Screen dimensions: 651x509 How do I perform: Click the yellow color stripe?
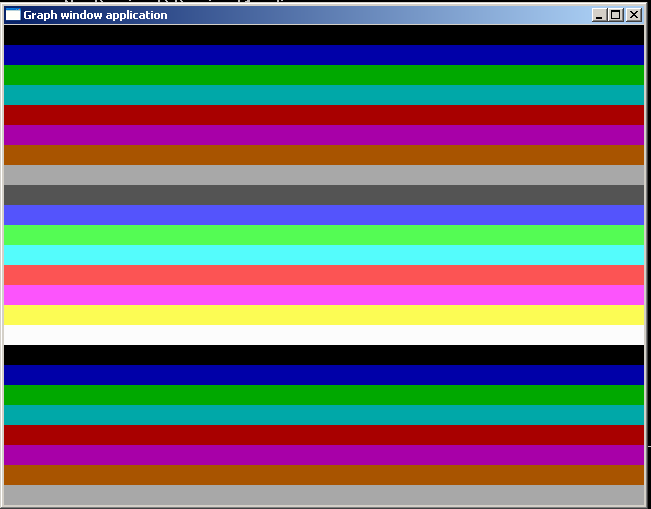(324, 315)
